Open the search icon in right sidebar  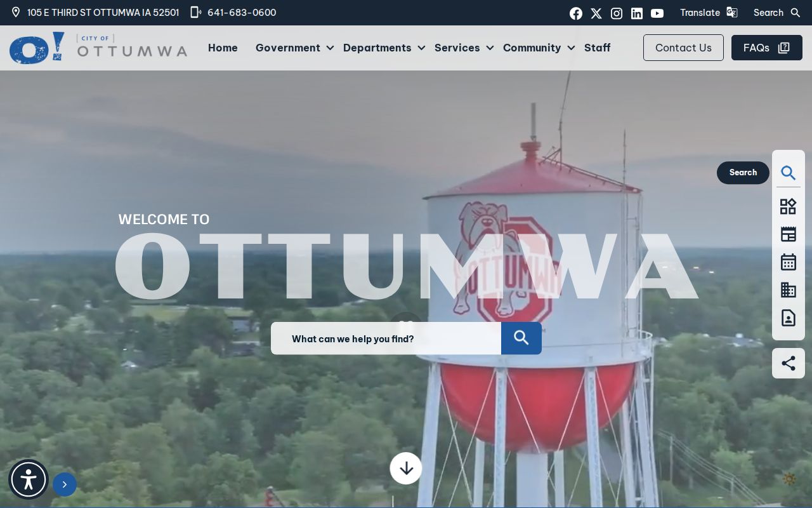[x=789, y=173]
